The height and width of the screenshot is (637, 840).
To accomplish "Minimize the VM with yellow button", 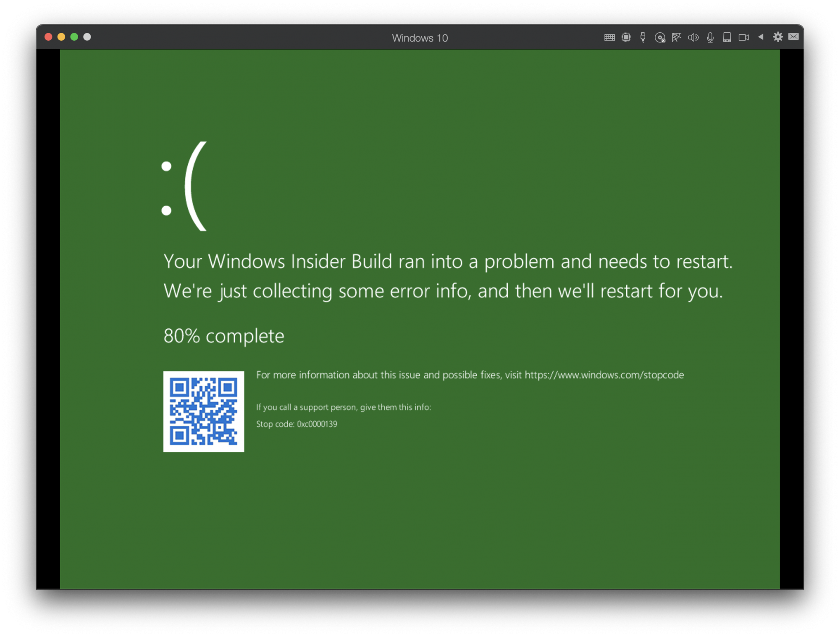I will click(61, 37).
